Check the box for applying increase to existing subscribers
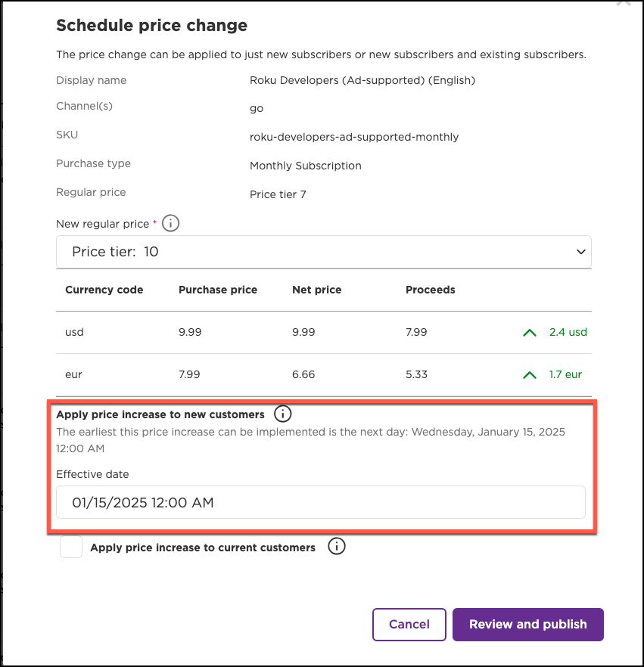Image resolution: width=644 pixels, height=667 pixels. pyautogui.click(x=70, y=546)
